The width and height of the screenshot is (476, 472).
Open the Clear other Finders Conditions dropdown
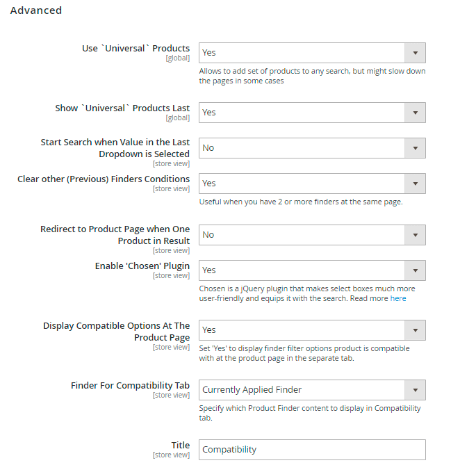pyautogui.click(x=312, y=184)
